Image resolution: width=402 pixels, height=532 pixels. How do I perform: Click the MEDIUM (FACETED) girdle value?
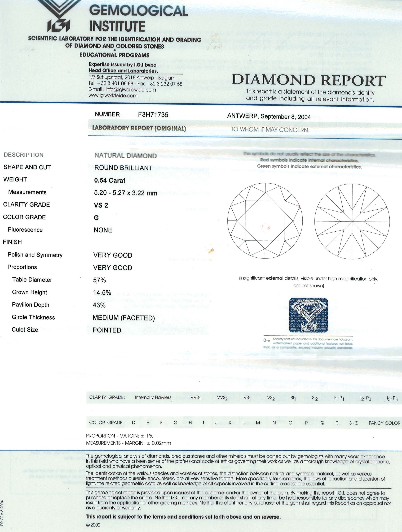pyautogui.click(x=124, y=318)
